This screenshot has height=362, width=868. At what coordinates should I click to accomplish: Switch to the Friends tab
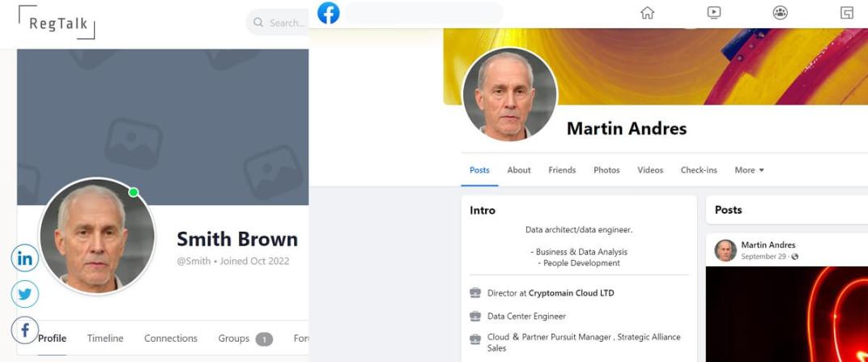562,170
